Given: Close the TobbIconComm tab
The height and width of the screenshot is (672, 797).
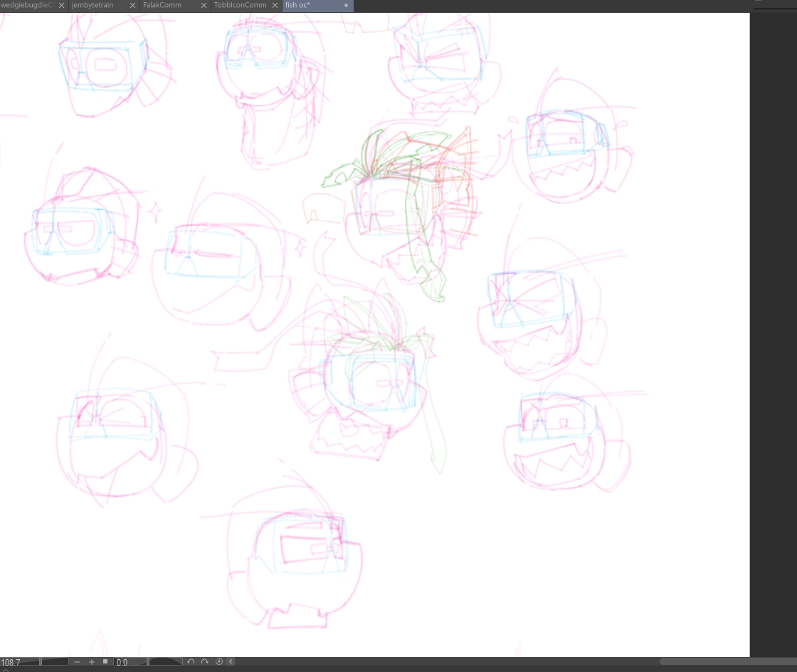Looking at the screenshot, I should click(x=275, y=6).
